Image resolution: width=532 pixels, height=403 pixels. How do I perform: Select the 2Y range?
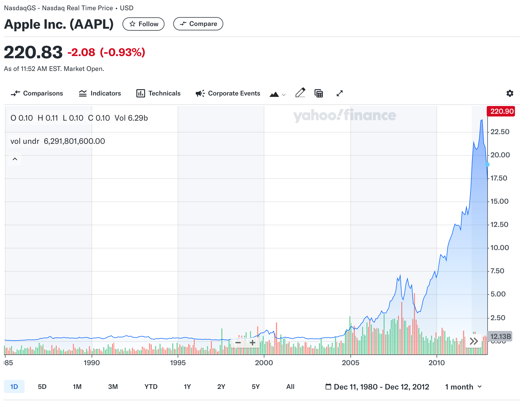point(221,387)
